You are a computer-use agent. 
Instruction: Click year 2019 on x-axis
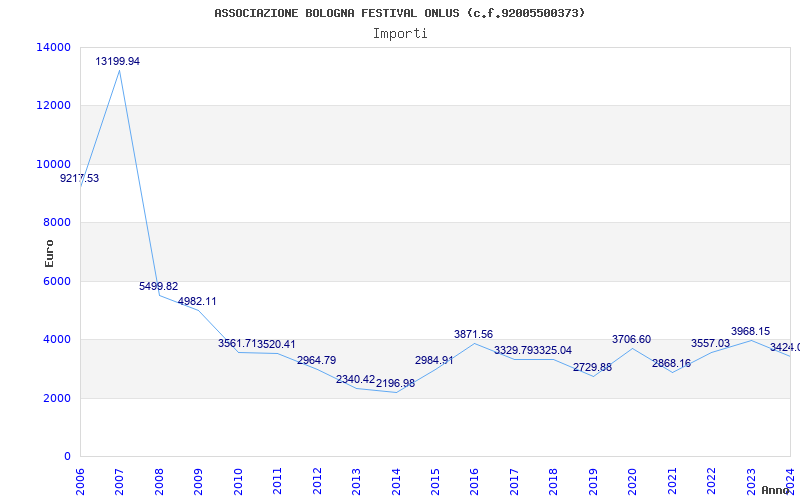click(x=593, y=481)
